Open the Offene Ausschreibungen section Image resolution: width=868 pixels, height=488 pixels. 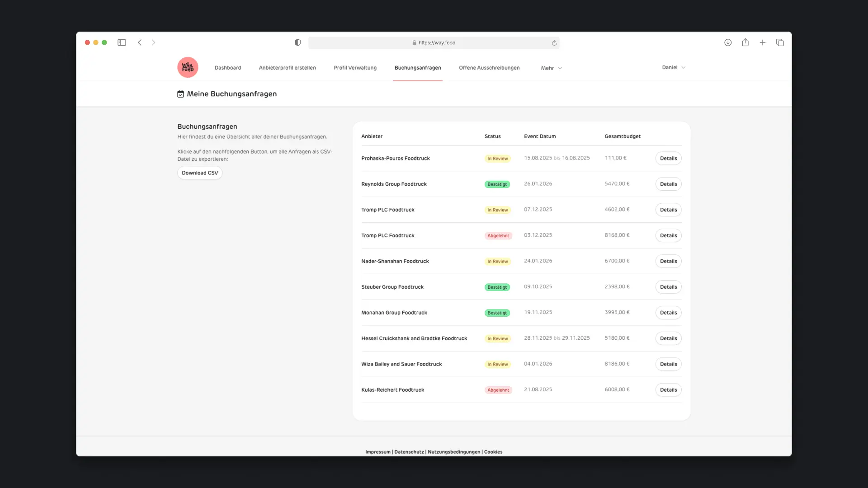(489, 67)
